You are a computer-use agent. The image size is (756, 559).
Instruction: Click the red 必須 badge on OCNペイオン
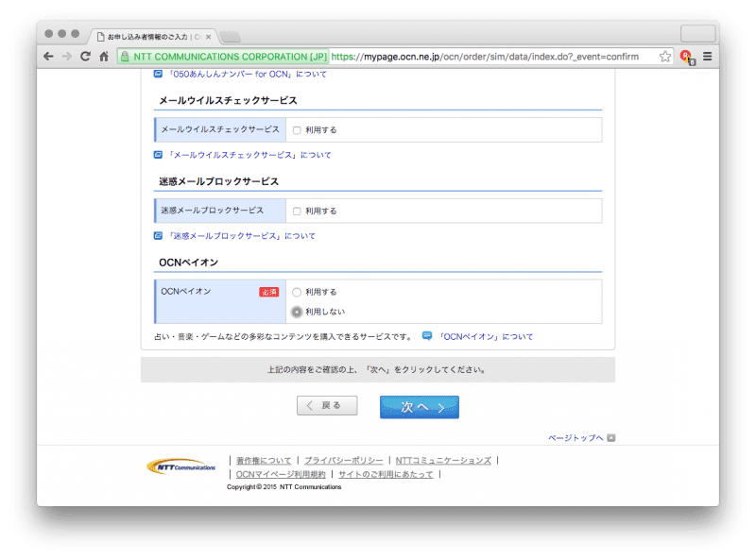[x=269, y=292]
